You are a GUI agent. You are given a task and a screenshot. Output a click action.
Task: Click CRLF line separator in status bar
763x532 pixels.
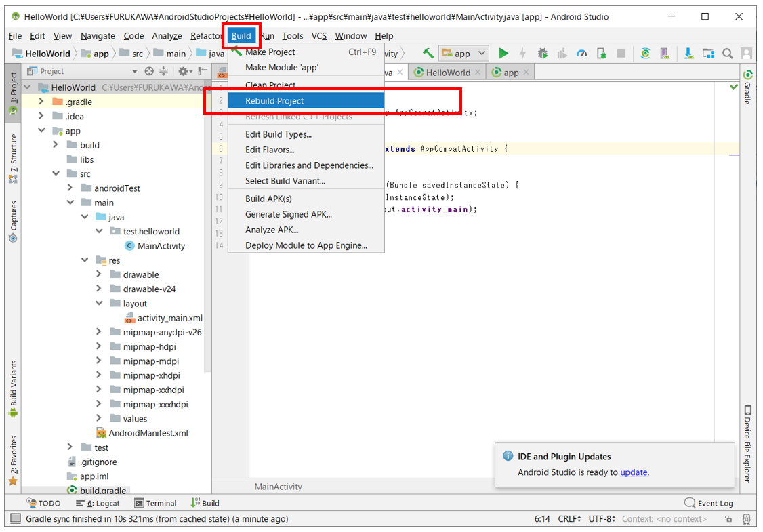(x=569, y=519)
